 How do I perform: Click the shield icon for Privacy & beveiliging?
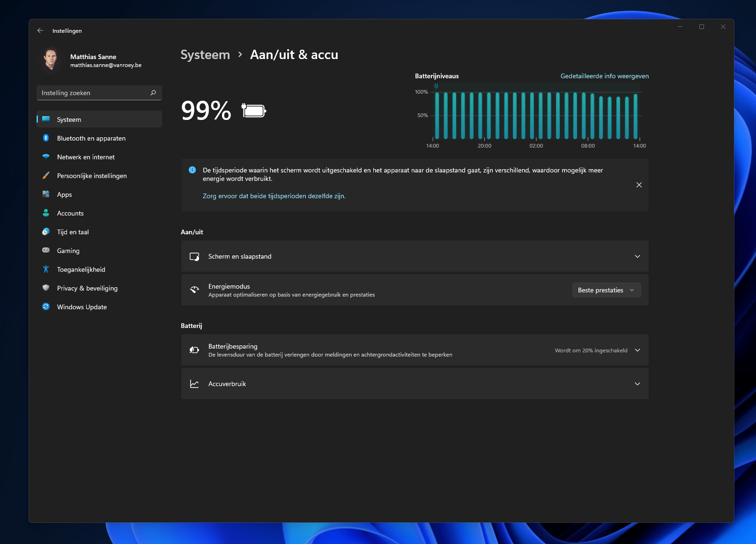[x=46, y=288]
